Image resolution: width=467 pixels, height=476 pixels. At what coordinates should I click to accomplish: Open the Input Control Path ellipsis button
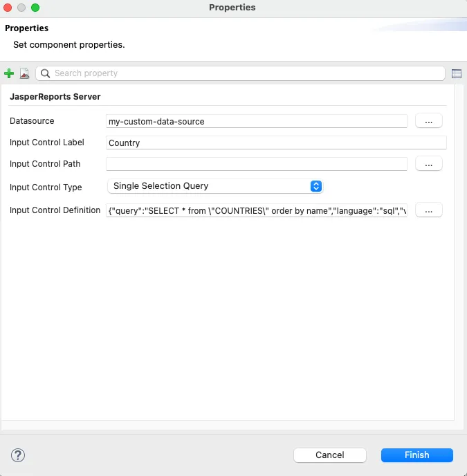[429, 164]
